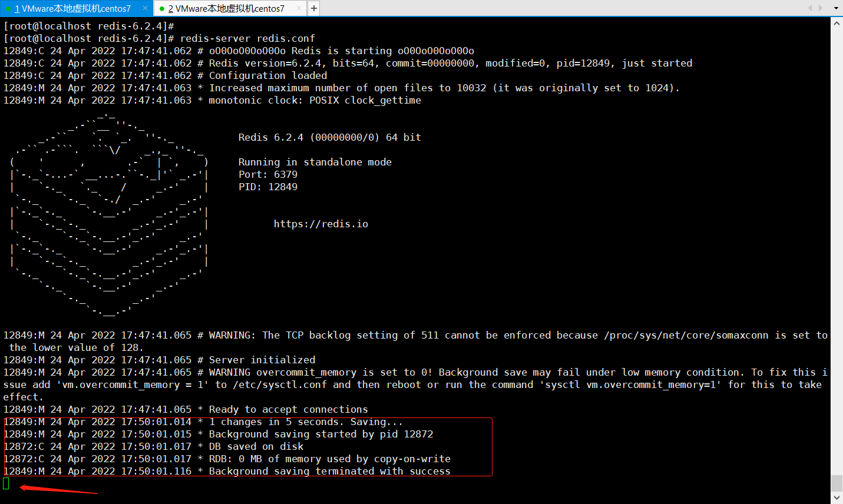Click the terminal scrollbar up arrow
The height and width of the screenshot is (504, 843).
837,24
